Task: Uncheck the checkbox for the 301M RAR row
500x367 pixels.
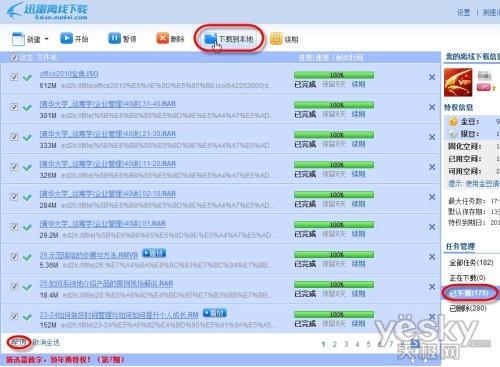Action: pos(14,107)
